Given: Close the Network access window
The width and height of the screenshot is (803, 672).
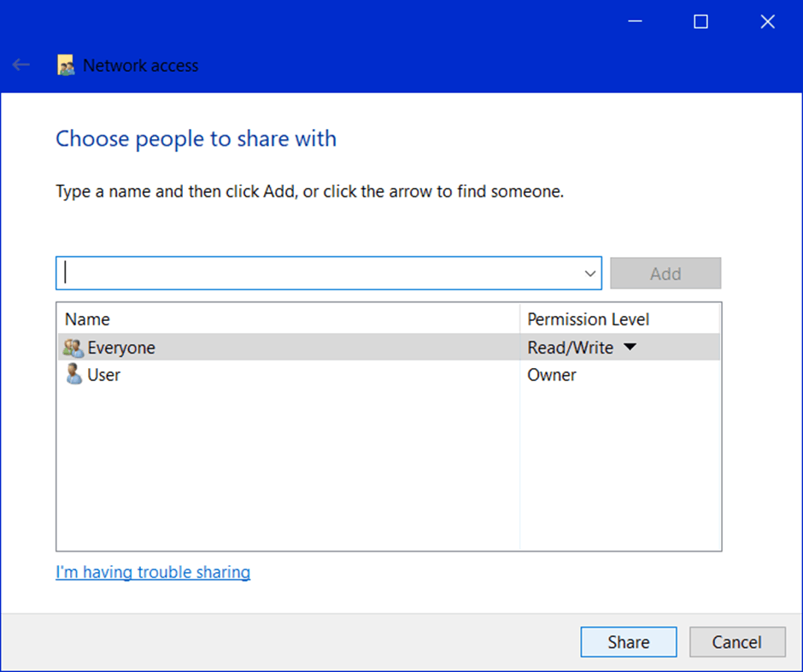Looking at the screenshot, I should (767, 21).
